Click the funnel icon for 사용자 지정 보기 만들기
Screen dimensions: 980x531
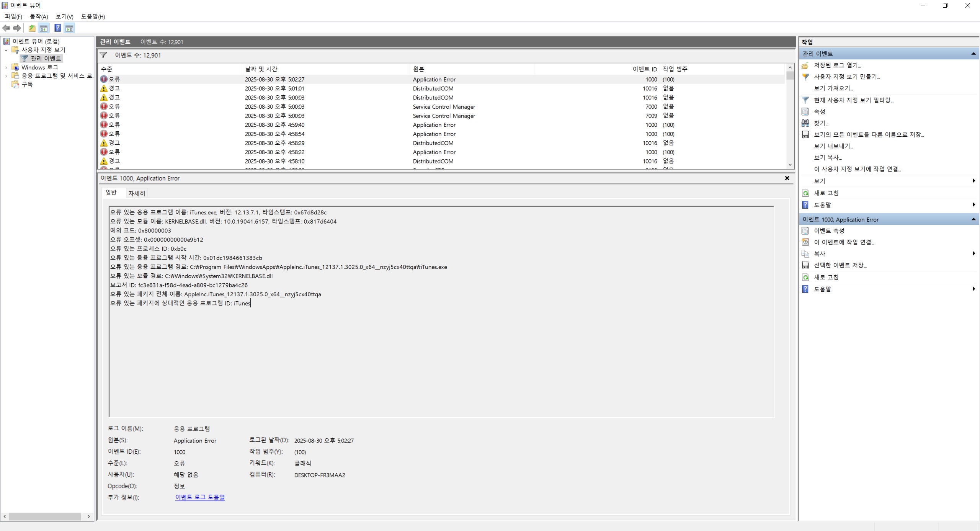805,77
